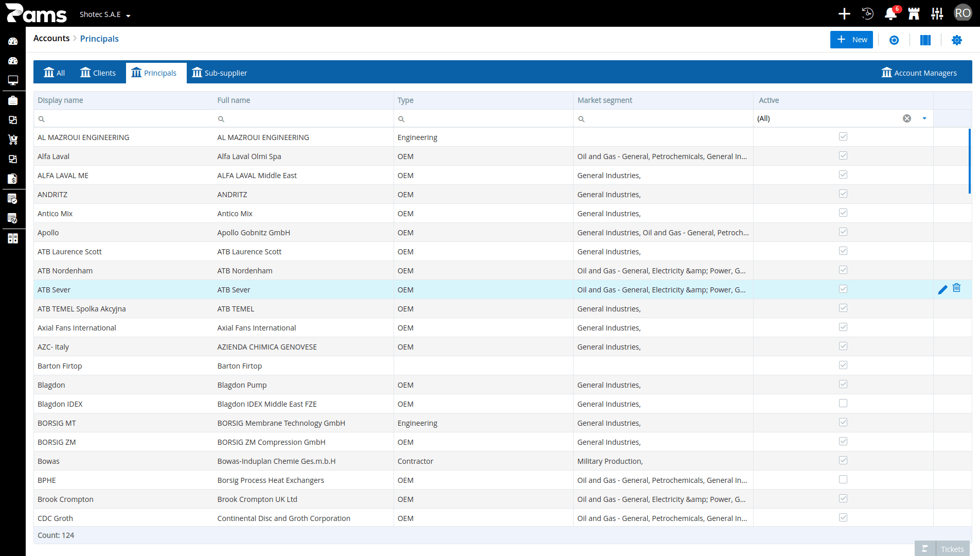The height and width of the screenshot is (556, 980).
Task: Open the notifications bell icon
Action: pyautogui.click(x=890, y=14)
